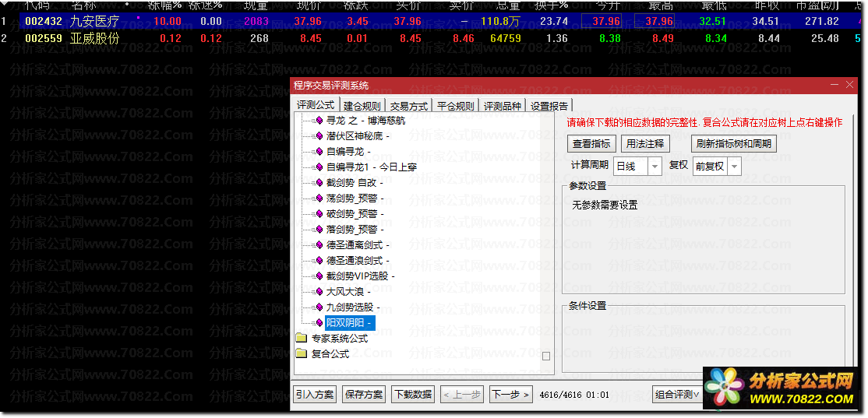Screen dimensions: 868x418
Task: Click the diamond icon beside 潜伏区神秘底
Action: click(319, 136)
